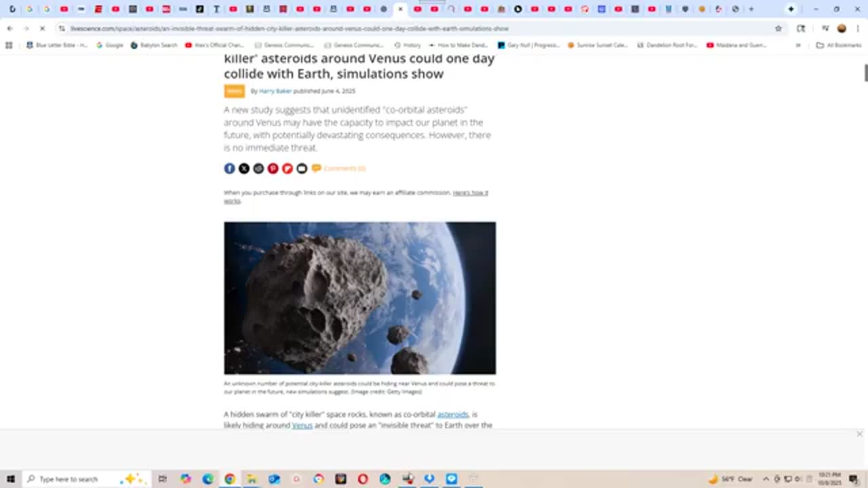
Task: Open Windows Start menu
Action: pos(11,479)
